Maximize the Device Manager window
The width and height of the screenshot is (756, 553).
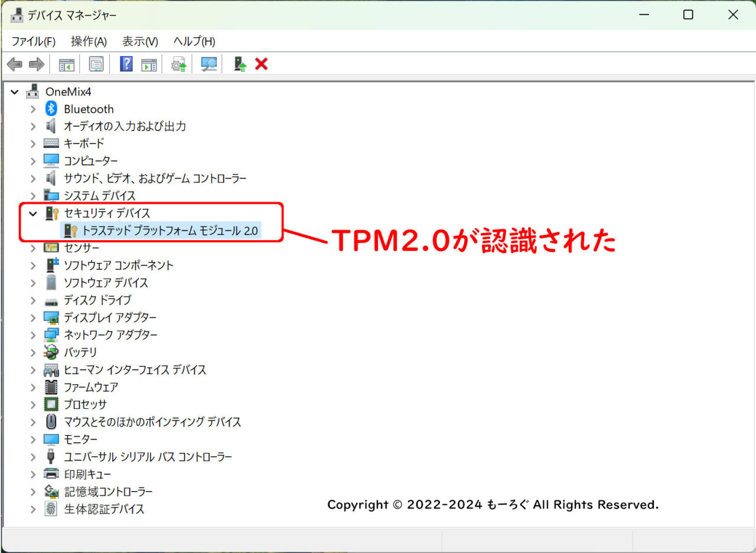pyautogui.click(x=688, y=15)
